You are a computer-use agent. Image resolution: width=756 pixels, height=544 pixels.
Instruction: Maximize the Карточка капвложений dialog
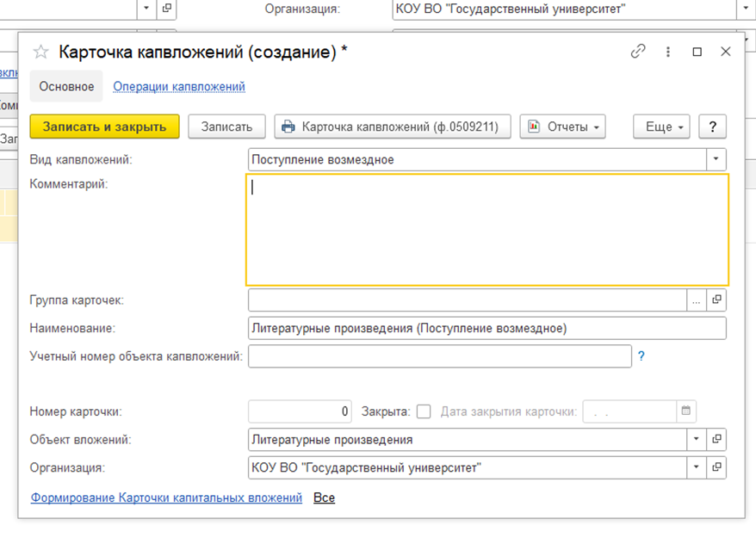(697, 52)
